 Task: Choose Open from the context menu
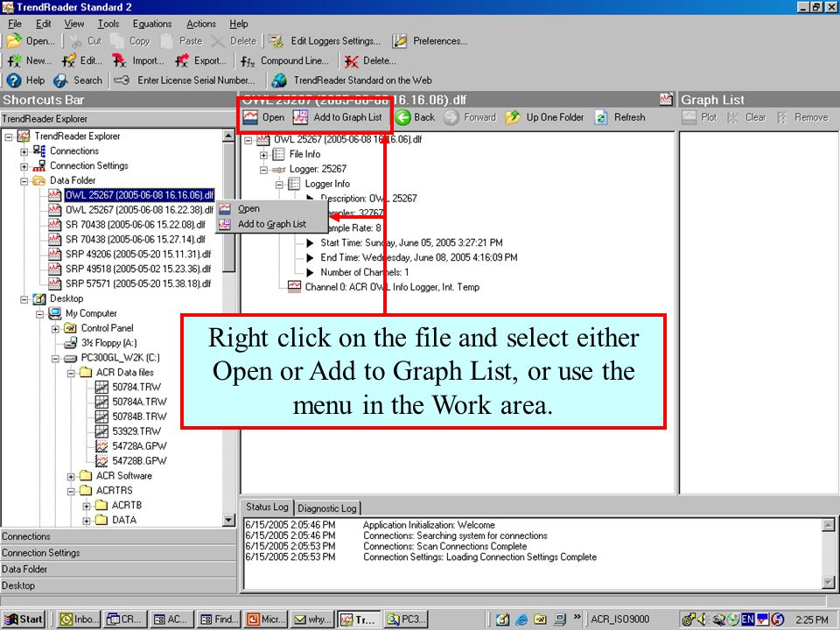click(271, 208)
